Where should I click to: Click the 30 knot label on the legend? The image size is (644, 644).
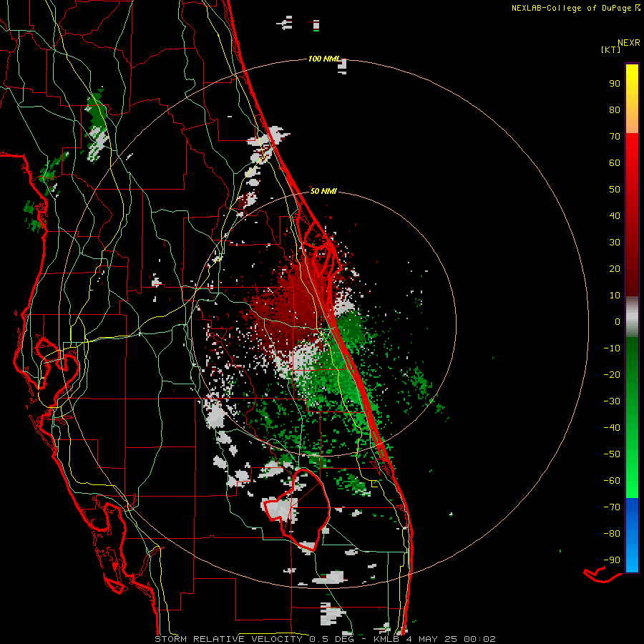(615, 243)
